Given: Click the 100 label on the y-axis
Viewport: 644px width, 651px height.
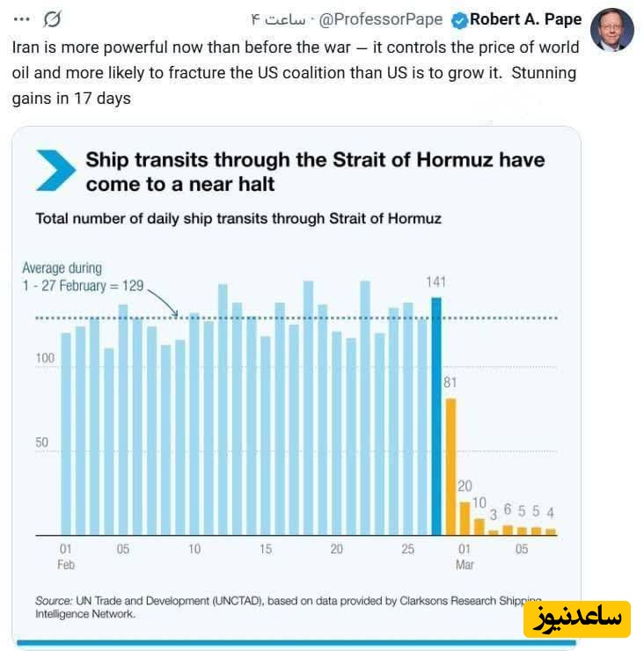Looking at the screenshot, I should click(45, 359).
